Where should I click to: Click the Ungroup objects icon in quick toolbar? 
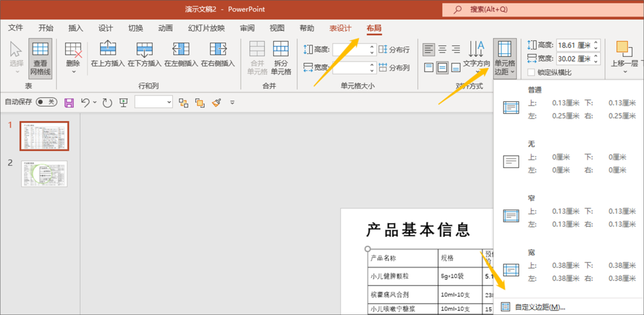(200, 102)
